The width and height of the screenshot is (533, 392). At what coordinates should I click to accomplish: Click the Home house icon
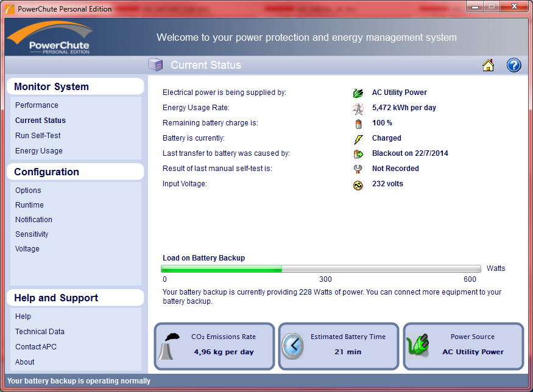tap(488, 66)
